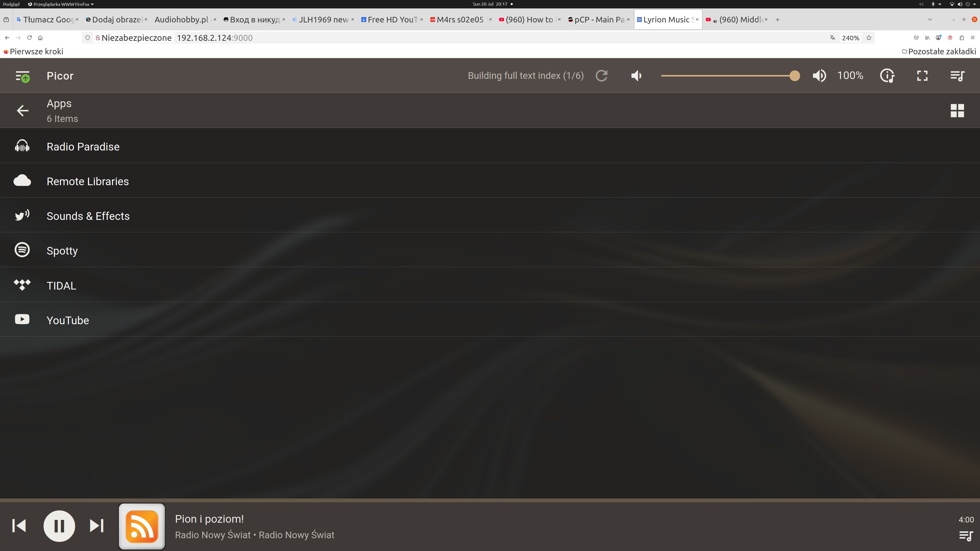This screenshot has width=980, height=551.
Task: Go back from Apps list
Action: pos(22,111)
